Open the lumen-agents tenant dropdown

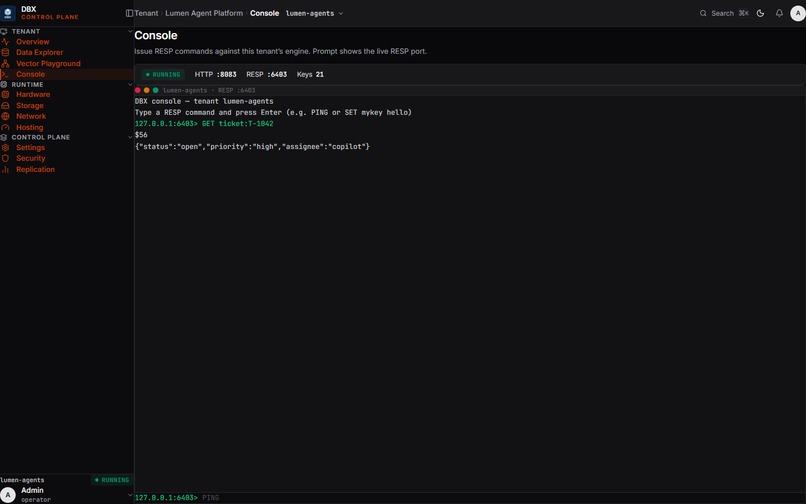pos(314,13)
